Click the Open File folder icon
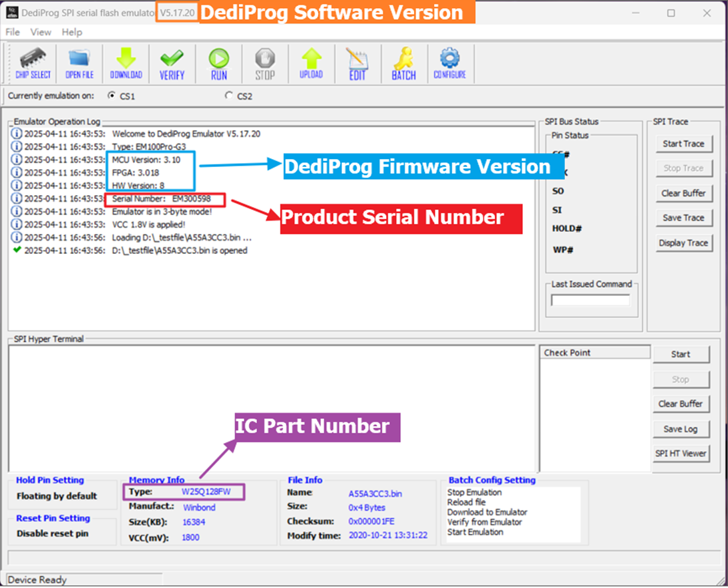Screen dimensions: 728x588 click(79, 63)
